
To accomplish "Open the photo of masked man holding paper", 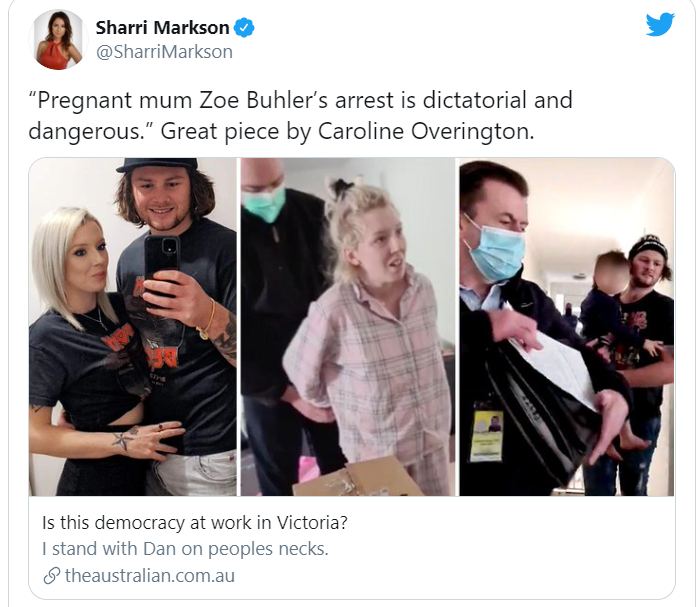I will tap(567, 327).
